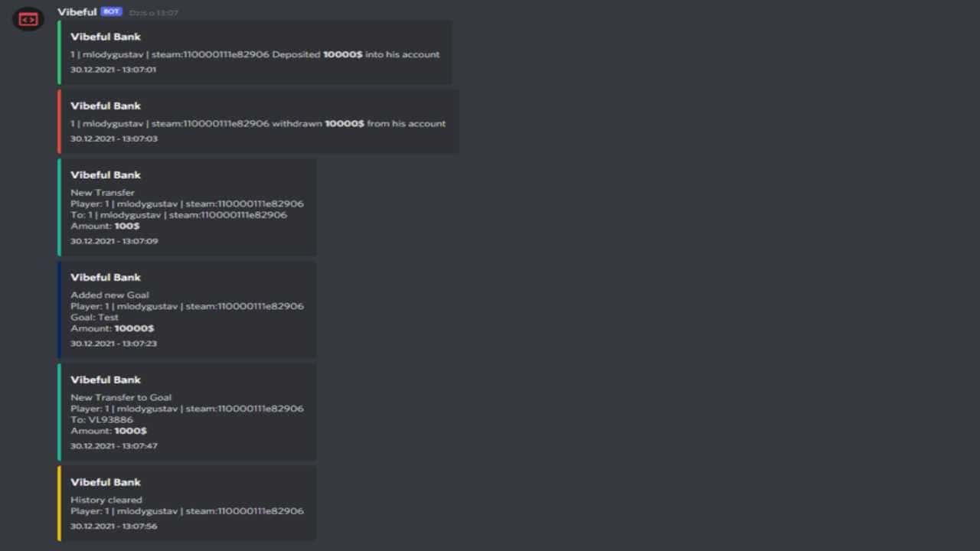The width and height of the screenshot is (980, 551).
Task: Click the 30.12.2021 - 13:07:56 footer timestamp
Action: tap(114, 527)
